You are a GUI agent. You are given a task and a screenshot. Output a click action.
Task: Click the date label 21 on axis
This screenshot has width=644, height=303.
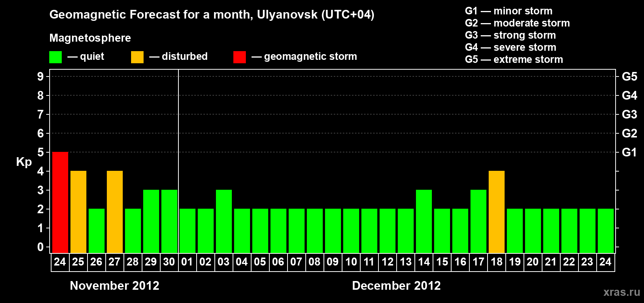point(551,262)
